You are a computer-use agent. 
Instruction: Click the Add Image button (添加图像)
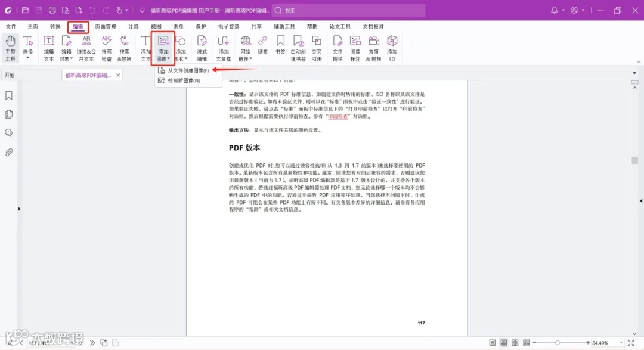tap(163, 48)
